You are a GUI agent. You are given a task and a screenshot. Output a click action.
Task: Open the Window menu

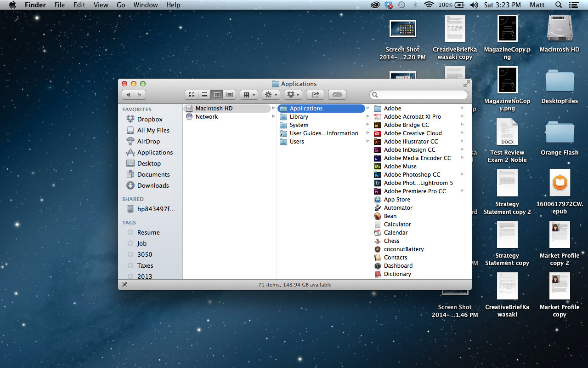click(145, 5)
